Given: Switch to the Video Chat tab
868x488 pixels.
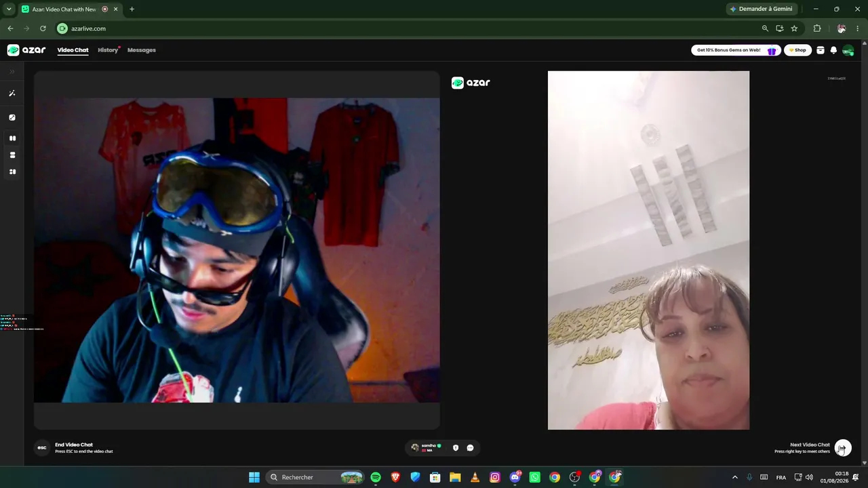Looking at the screenshot, I should pyautogui.click(x=73, y=50).
